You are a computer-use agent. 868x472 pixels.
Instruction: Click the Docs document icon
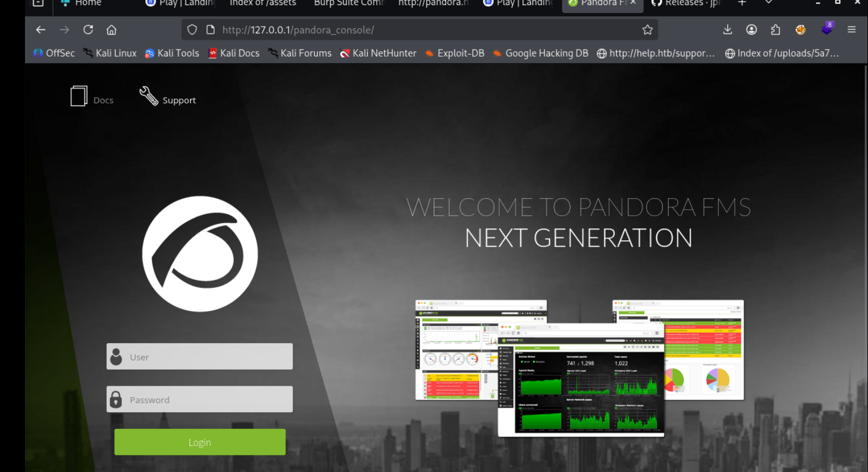(x=79, y=97)
